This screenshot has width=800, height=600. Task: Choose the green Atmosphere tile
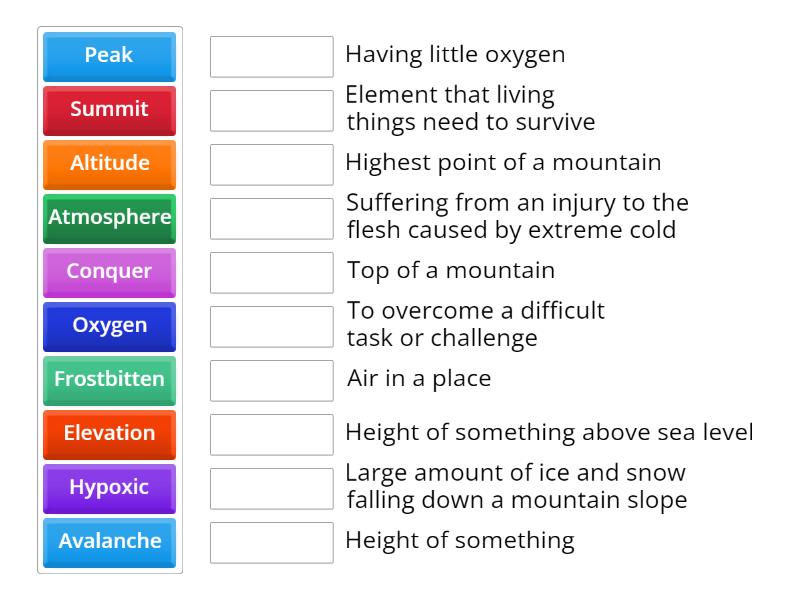[109, 219]
